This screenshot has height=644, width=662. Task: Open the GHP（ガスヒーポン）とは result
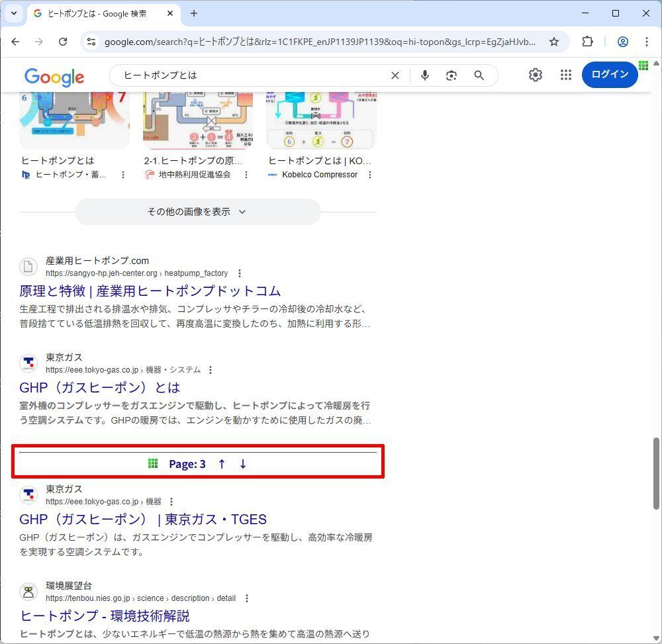coord(100,387)
